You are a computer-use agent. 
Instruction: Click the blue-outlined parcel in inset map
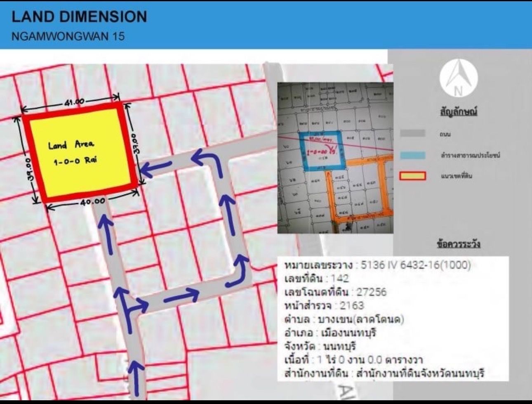point(322,151)
